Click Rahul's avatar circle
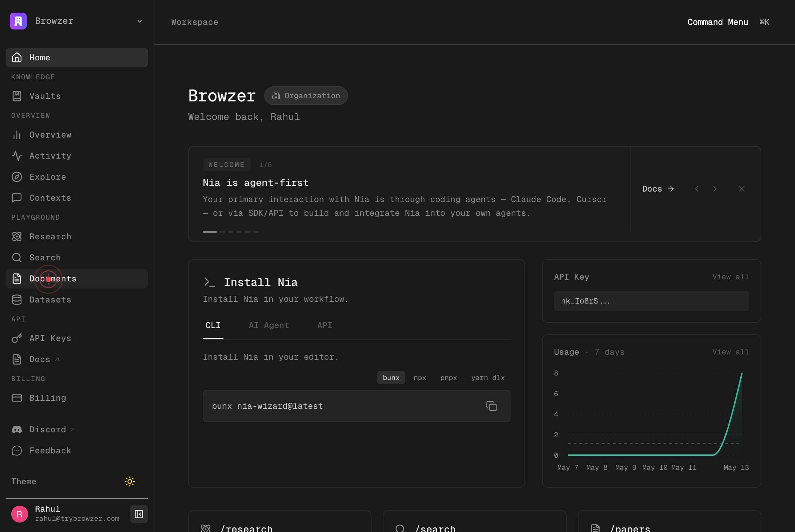 pyautogui.click(x=20, y=514)
